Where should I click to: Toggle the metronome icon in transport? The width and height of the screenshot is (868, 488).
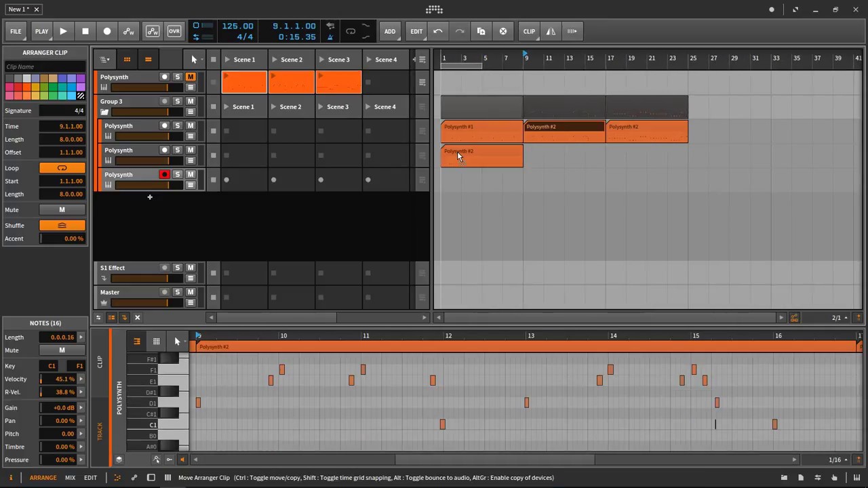[x=330, y=37]
